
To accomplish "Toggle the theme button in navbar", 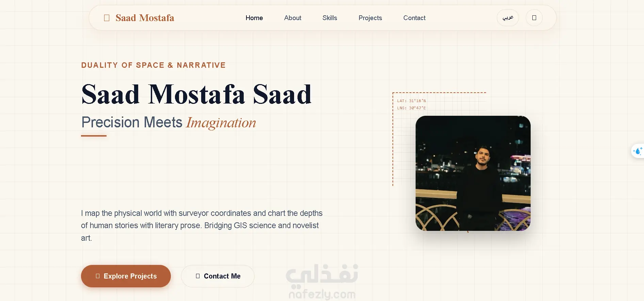I will point(534,18).
